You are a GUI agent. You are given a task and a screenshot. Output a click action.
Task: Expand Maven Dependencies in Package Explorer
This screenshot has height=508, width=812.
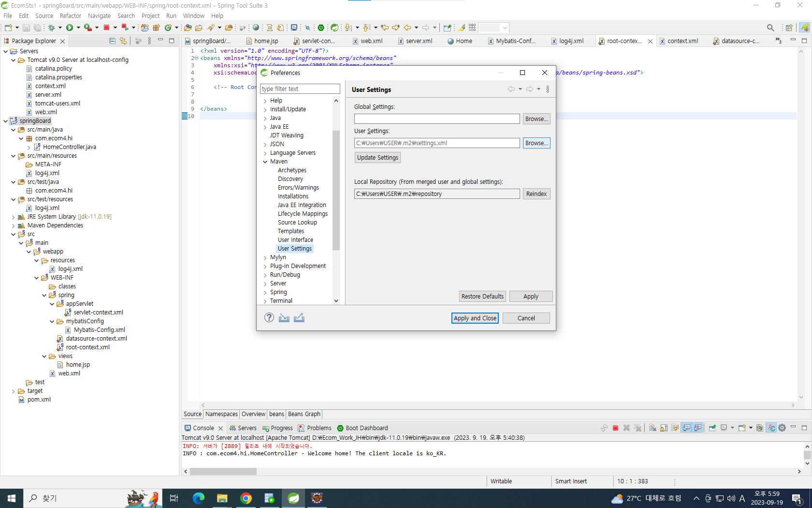point(13,225)
